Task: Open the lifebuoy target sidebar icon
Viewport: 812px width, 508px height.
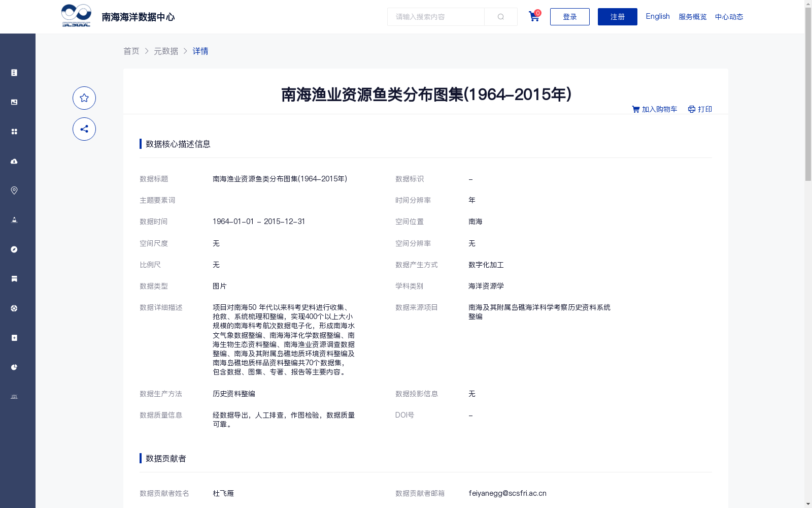Action: 14,308
